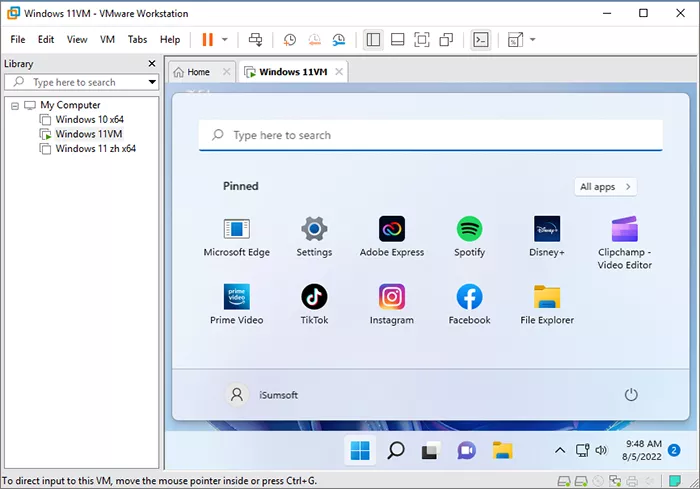This screenshot has height=489, width=700.
Task: Click the Start menu search box
Action: coord(431,135)
